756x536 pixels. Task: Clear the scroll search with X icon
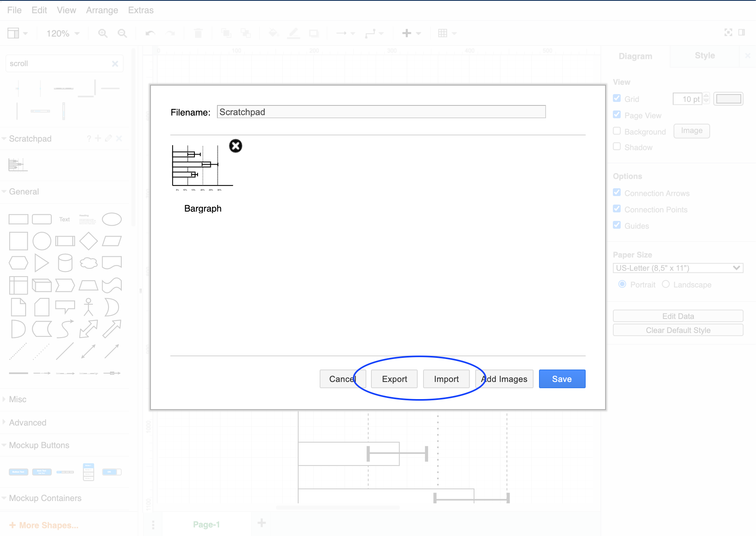[x=115, y=64]
